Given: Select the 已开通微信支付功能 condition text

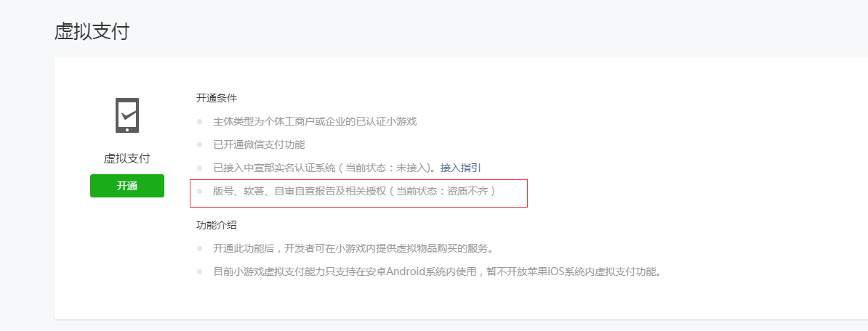Looking at the screenshot, I should [x=259, y=144].
